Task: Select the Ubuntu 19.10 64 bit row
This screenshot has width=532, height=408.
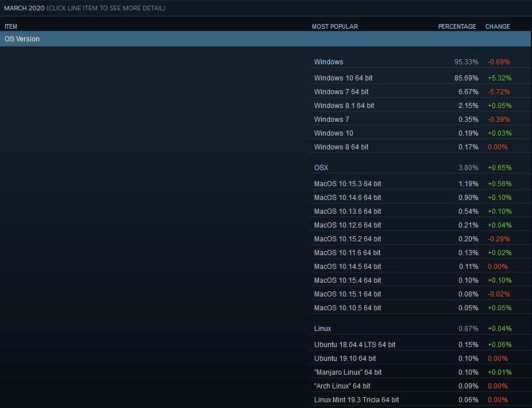Action: coord(421,359)
